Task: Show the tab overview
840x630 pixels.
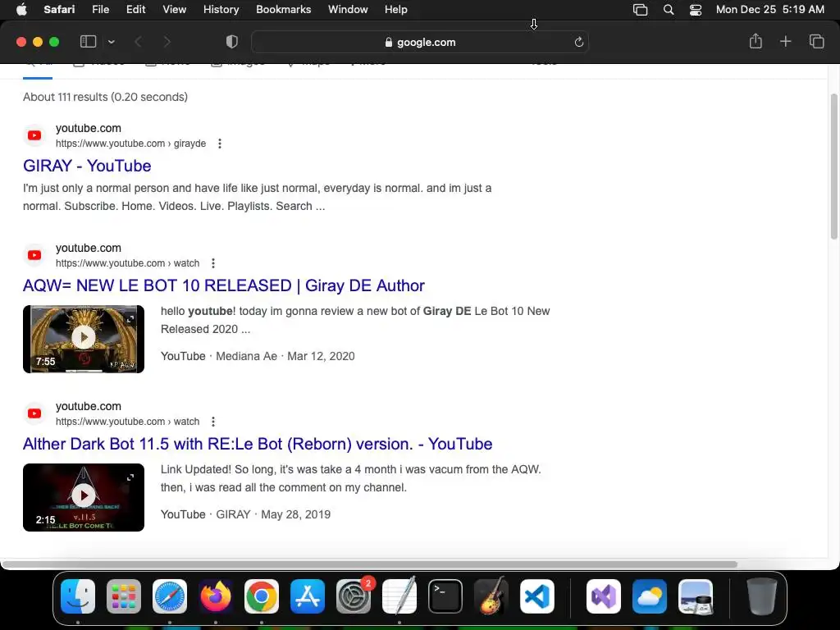Action: point(816,41)
